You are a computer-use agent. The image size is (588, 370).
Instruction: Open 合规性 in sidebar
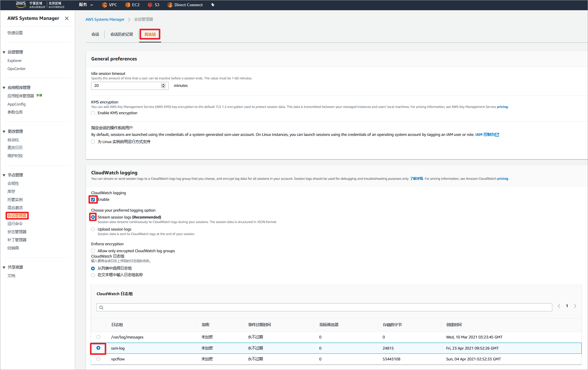coord(13,183)
